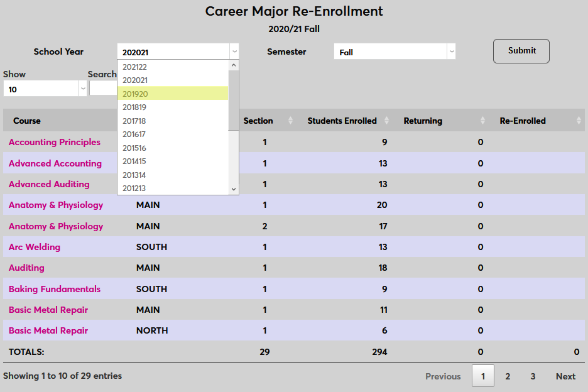Sort by the Re-Enrolled column arrows
The height and width of the screenshot is (392, 588).
[x=579, y=121]
